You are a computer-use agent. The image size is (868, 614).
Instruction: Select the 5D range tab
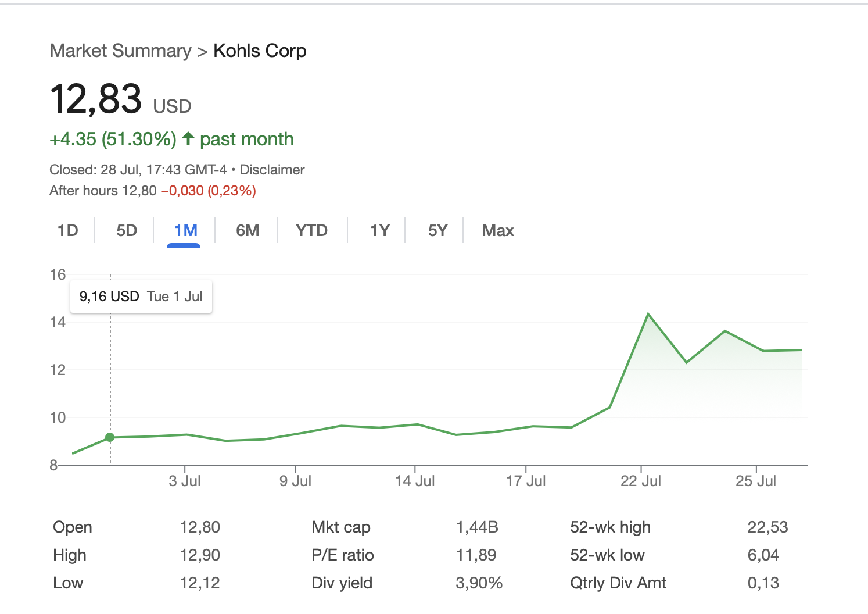[x=127, y=231]
